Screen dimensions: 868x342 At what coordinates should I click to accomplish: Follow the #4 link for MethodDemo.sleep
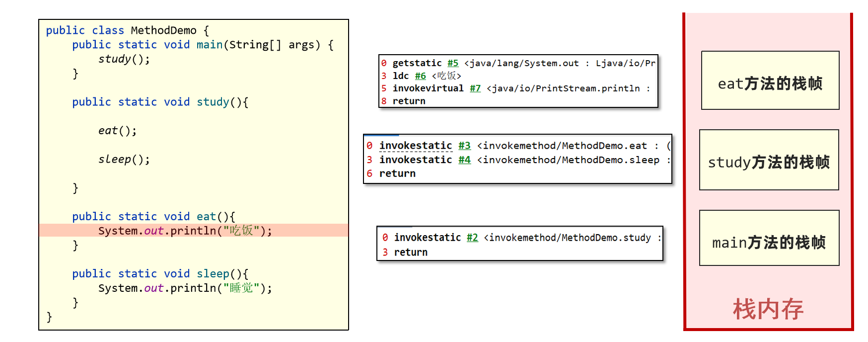[x=464, y=160]
